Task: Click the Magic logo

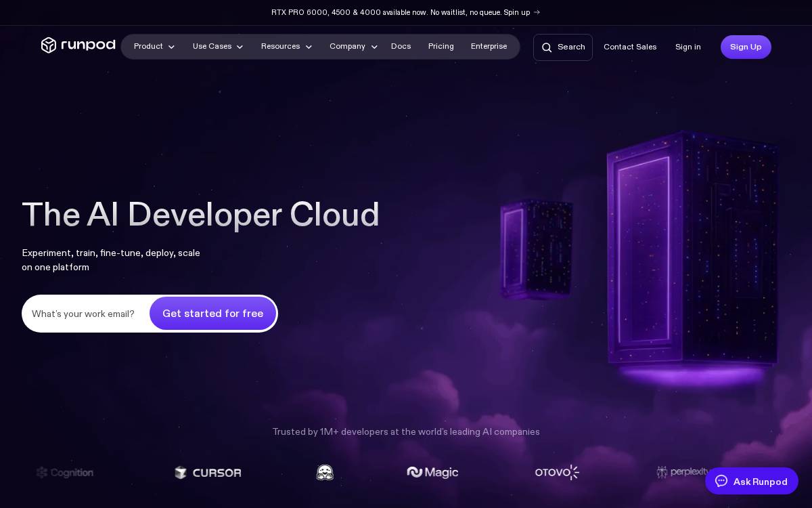Action: pyautogui.click(x=432, y=472)
